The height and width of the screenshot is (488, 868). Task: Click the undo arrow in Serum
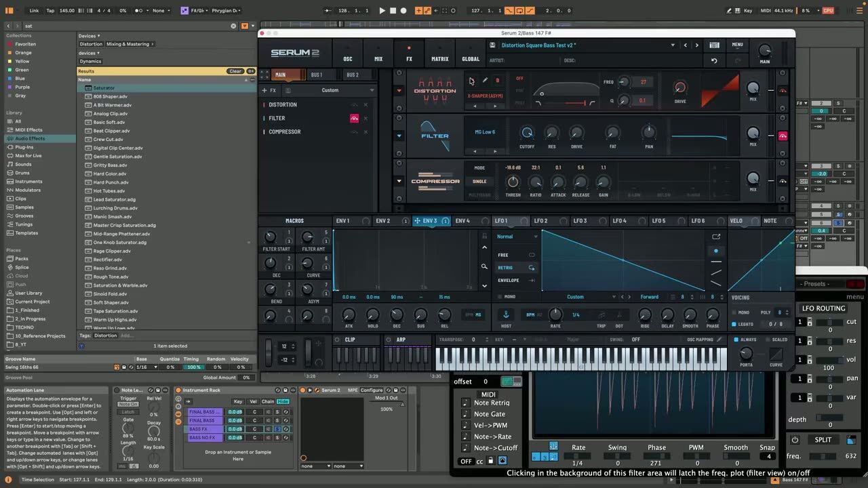tap(714, 60)
